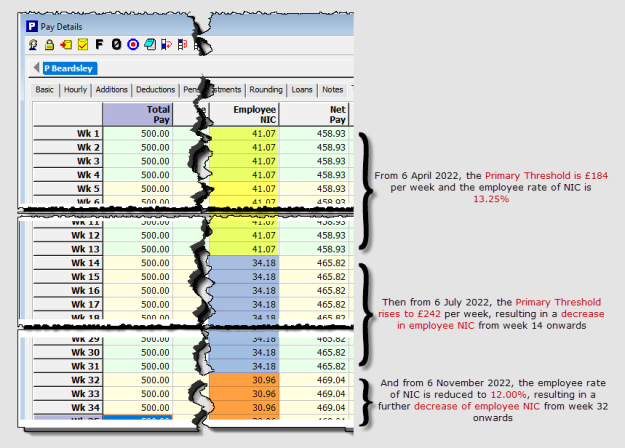625x448 pixels.
Task: Open the Hourly tab
Action: [75, 89]
